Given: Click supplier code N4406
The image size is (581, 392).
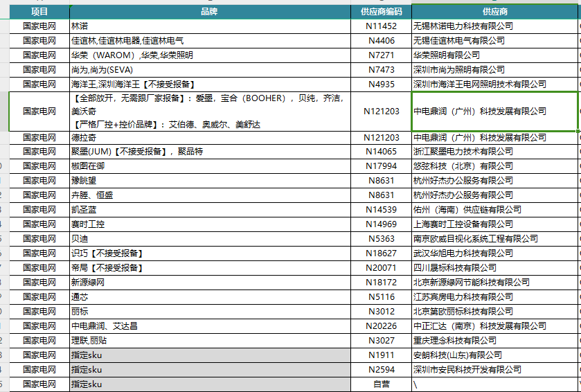Looking at the screenshot, I should (x=382, y=41).
